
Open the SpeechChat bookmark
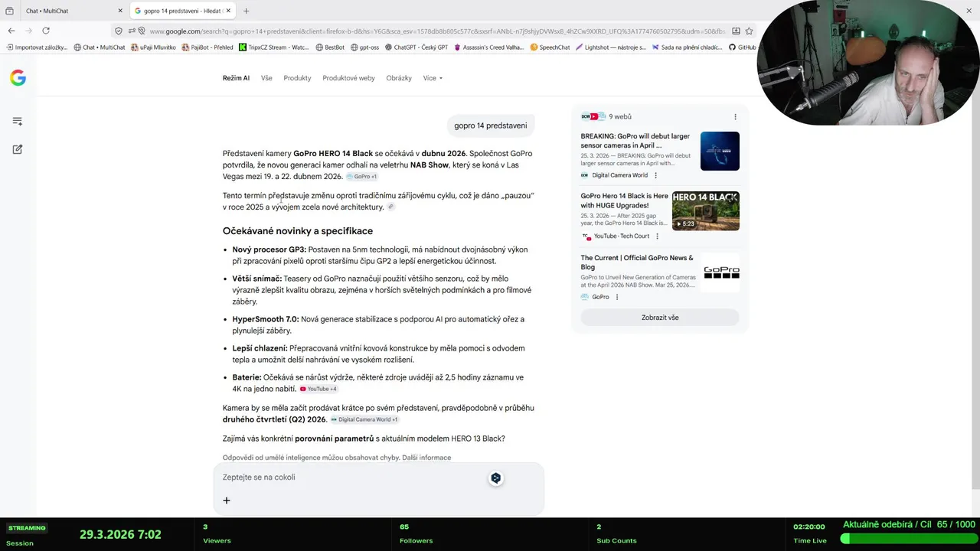[550, 47]
